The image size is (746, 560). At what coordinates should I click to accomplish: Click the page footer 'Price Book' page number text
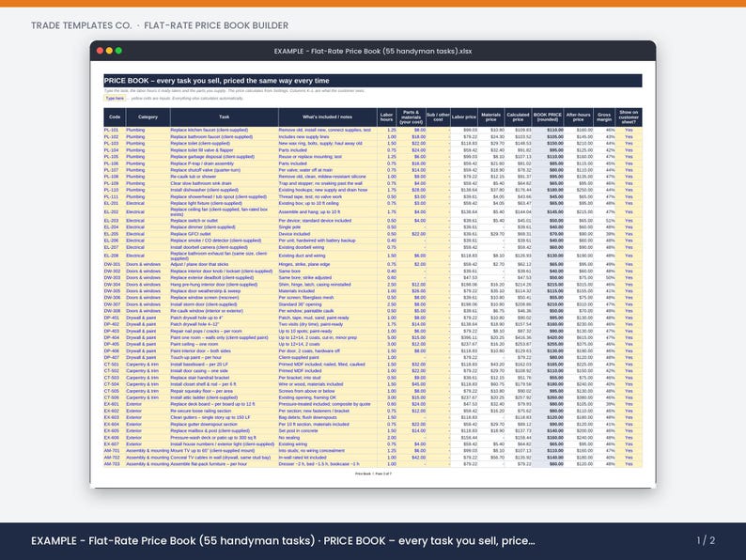(374, 474)
